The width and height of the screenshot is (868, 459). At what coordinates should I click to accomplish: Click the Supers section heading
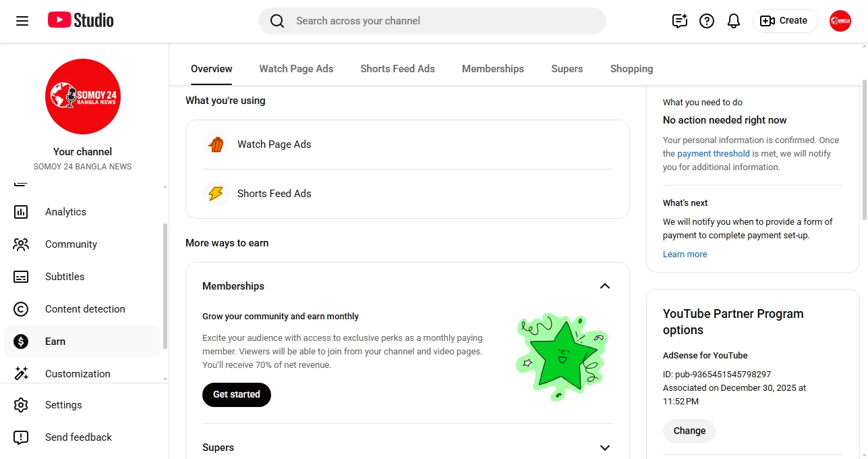(x=219, y=448)
